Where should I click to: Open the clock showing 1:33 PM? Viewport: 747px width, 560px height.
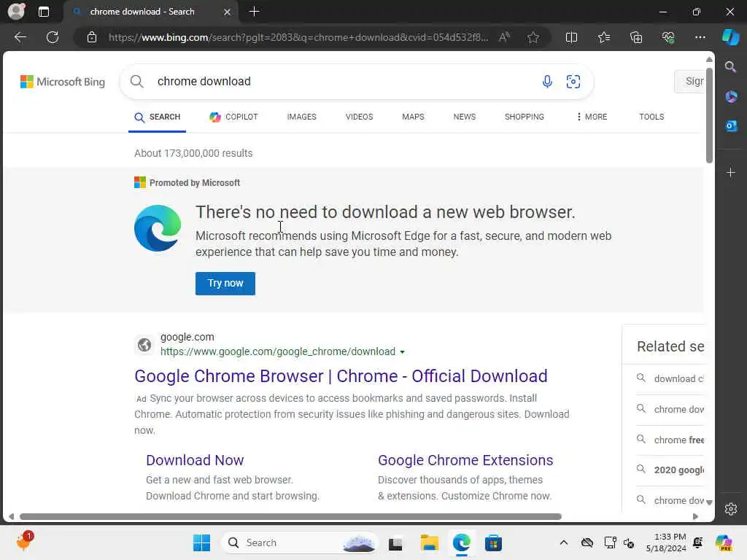tap(666, 542)
